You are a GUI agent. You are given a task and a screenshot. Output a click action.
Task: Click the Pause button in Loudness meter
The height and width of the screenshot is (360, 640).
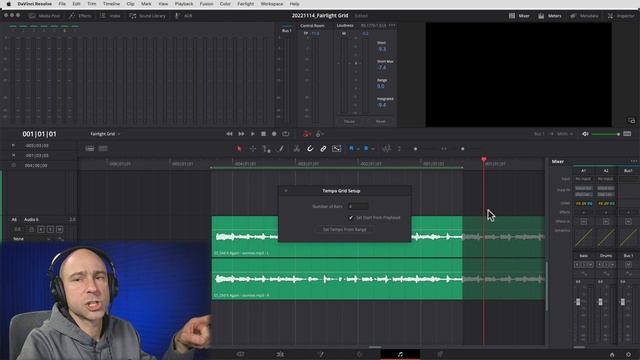pyautogui.click(x=349, y=121)
